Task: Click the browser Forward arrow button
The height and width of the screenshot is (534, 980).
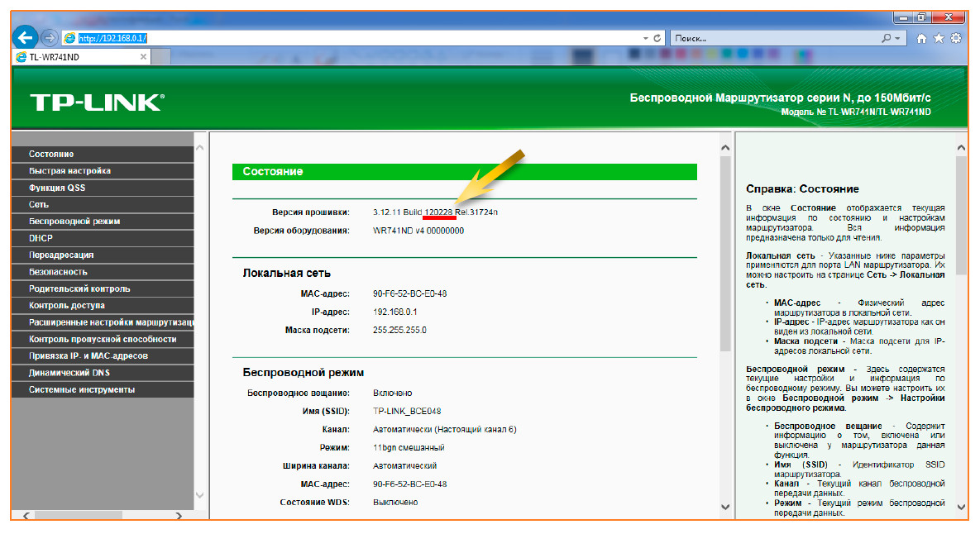Action: pyautogui.click(x=49, y=38)
